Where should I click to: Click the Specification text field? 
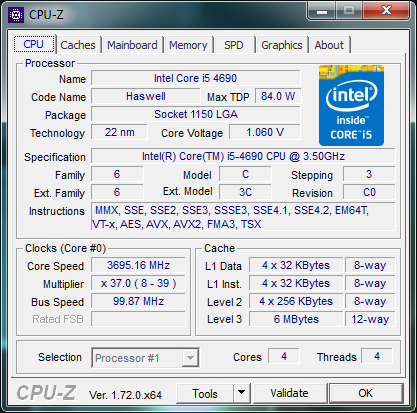tap(243, 156)
